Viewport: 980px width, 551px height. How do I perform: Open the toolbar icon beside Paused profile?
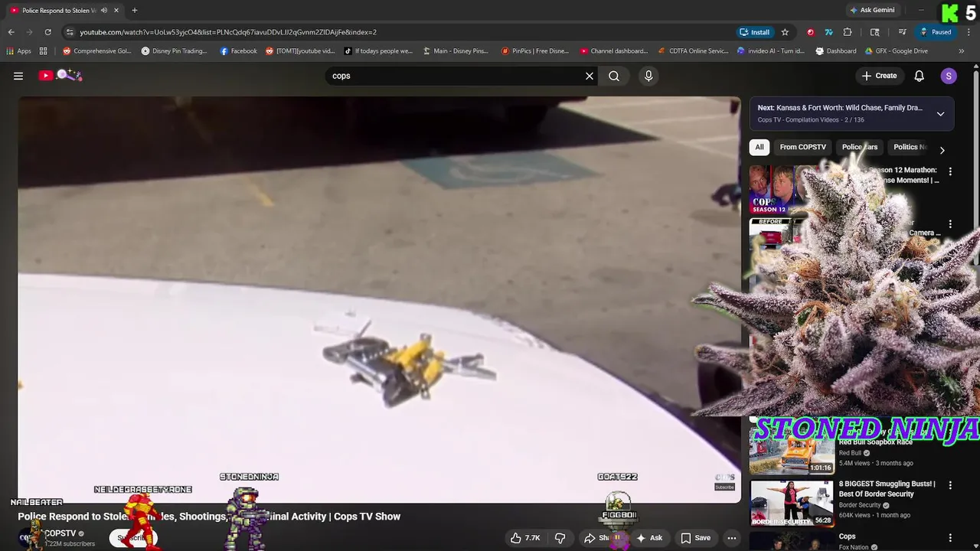coord(903,32)
